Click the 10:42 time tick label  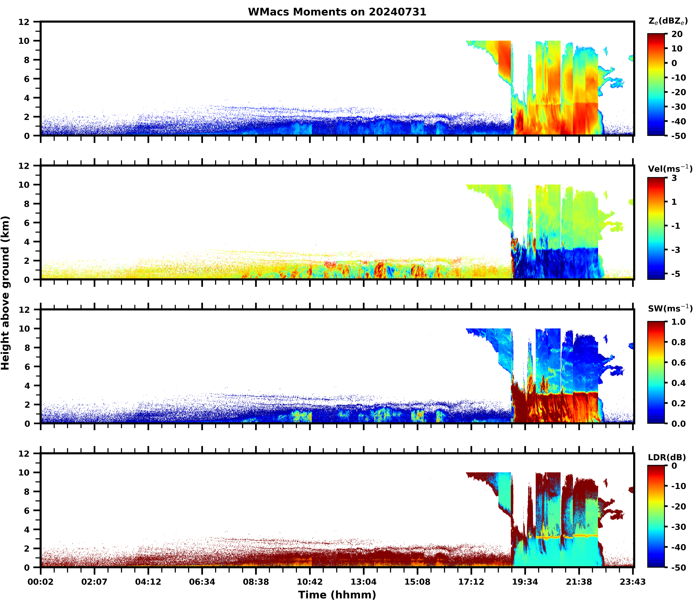pyautogui.click(x=310, y=582)
